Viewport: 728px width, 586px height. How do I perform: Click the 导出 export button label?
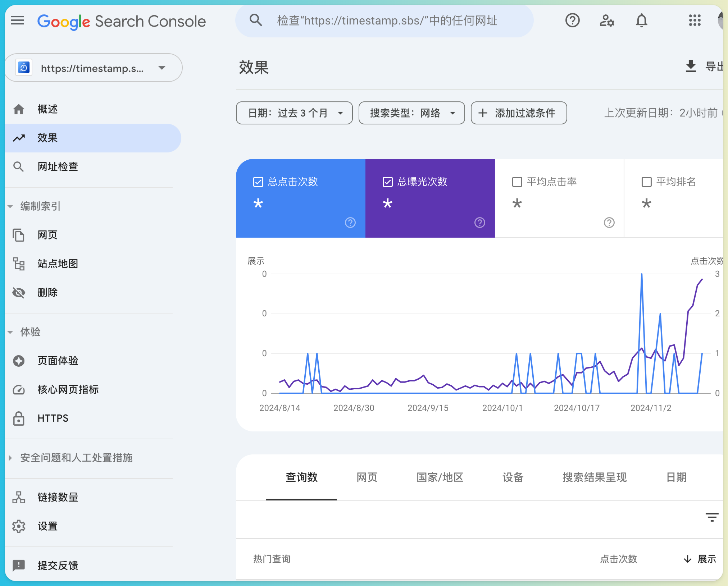coord(714,67)
